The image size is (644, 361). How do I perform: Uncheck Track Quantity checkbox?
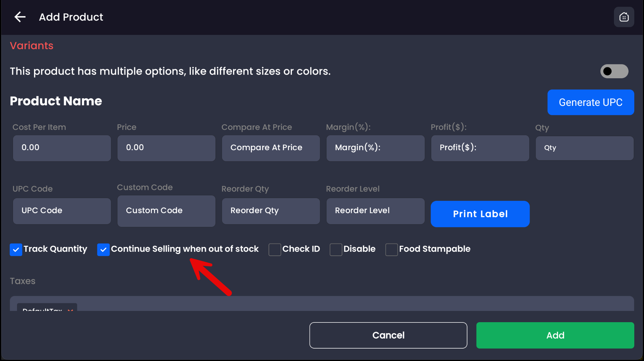coord(16,250)
